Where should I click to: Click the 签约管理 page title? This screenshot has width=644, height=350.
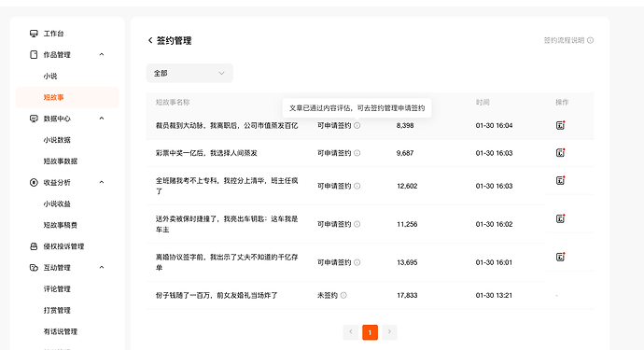(175, 40)
